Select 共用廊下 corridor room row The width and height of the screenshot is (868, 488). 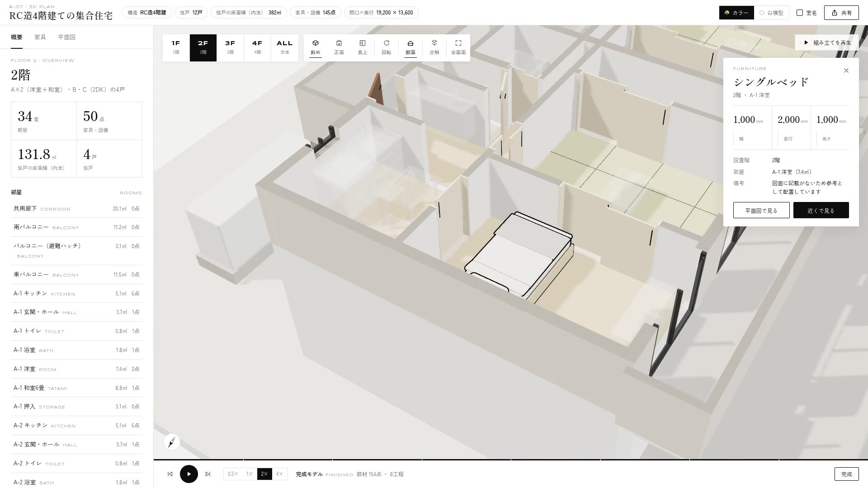click(x=76, y=209)
